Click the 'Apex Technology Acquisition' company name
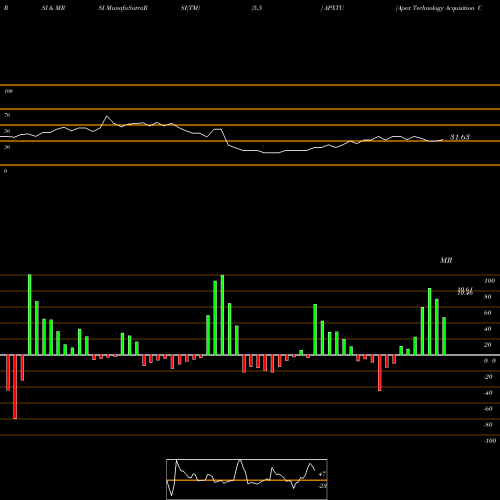Screen dimensions: 500x500 point(435,8)
